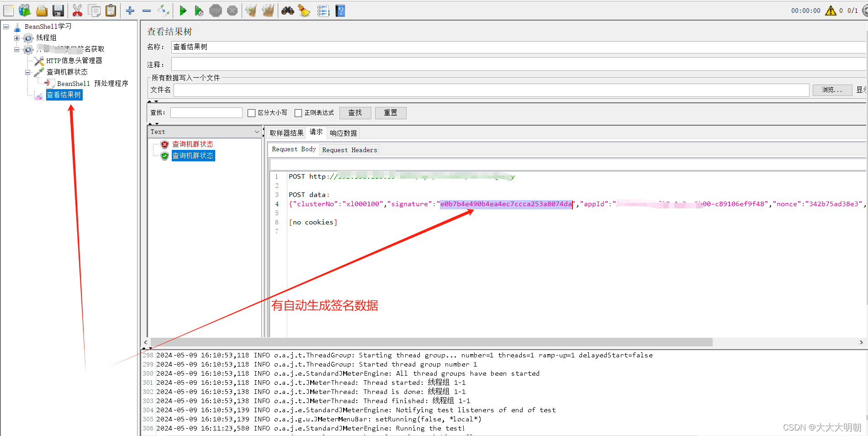Open Help with question mark icon

[x=340, y=11]
